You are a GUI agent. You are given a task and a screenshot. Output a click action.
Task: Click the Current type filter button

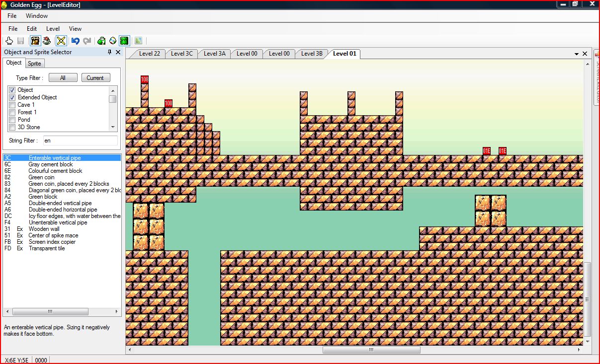coord(95,78)
